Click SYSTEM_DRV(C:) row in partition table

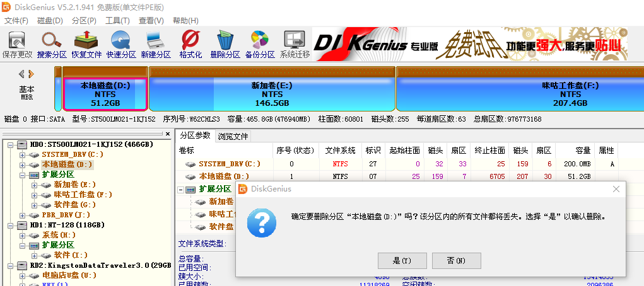[x=397, y=164]
